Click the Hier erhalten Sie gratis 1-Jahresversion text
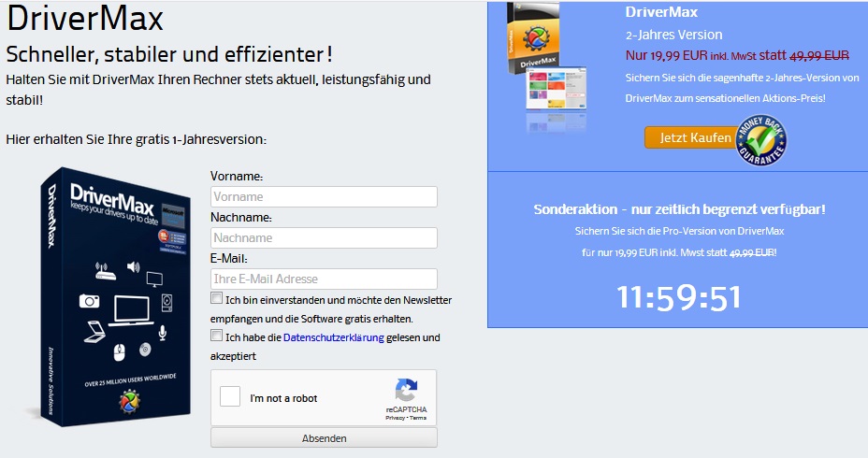868x458 pixels. pyautogui.click(x=137, y=139)
